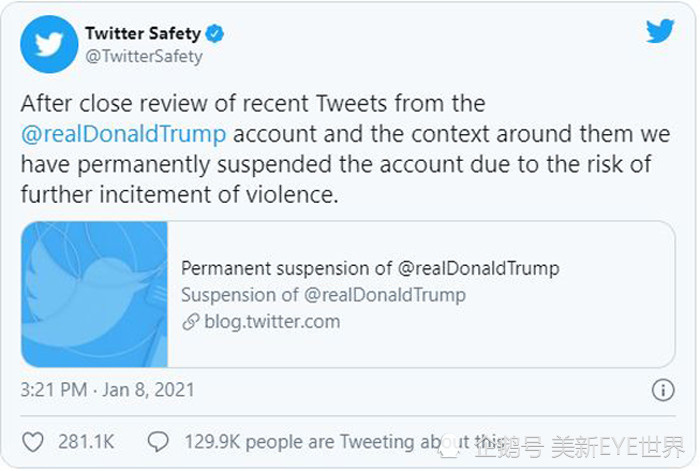Viewport: 700px width, 471px height.
Task: Open the @realDonaldTrump mention in the tweet text
Action: [x=123, y=134]
